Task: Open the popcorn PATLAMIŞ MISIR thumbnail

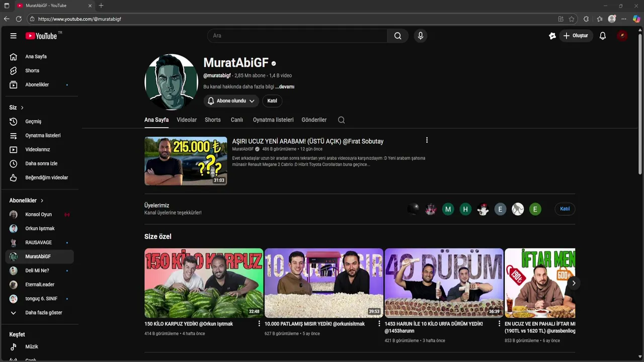Action: point(324,283)
